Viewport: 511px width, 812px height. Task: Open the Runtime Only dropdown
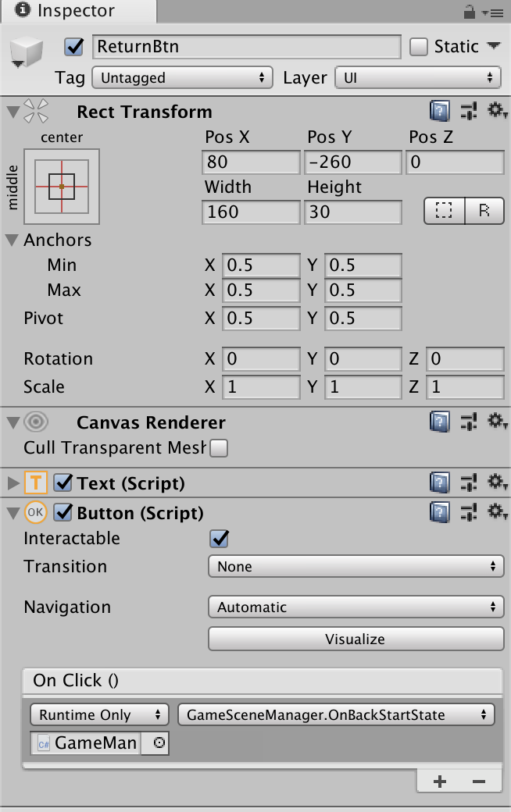coord(99,715)
